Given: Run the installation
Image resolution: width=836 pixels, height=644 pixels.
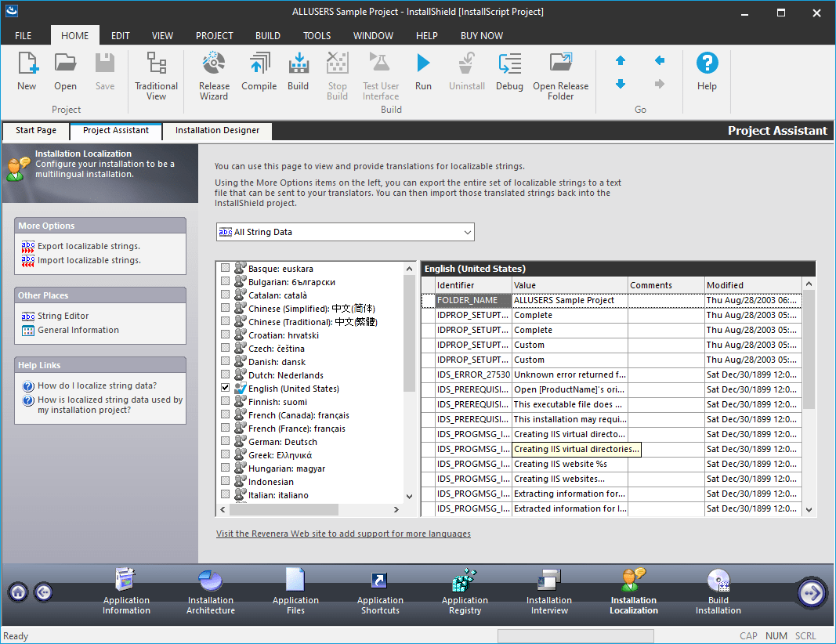Looking at the screenshot, I should [423, 74].
